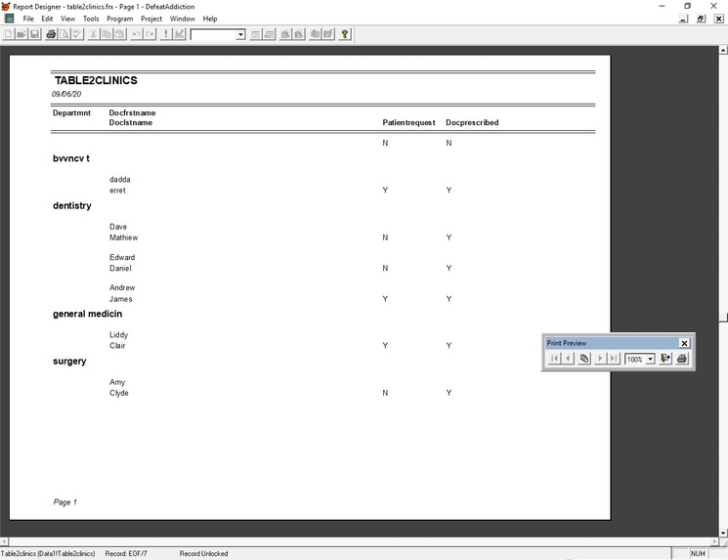Click the AutoForm Wizard toolbar icon

click(x=315, y=34)
